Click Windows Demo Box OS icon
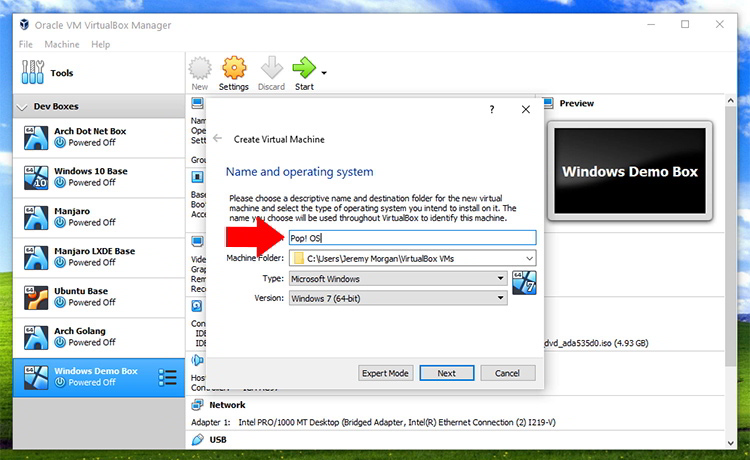The height and width of the screenshot is (460, 750). click(x=36, y=377)
